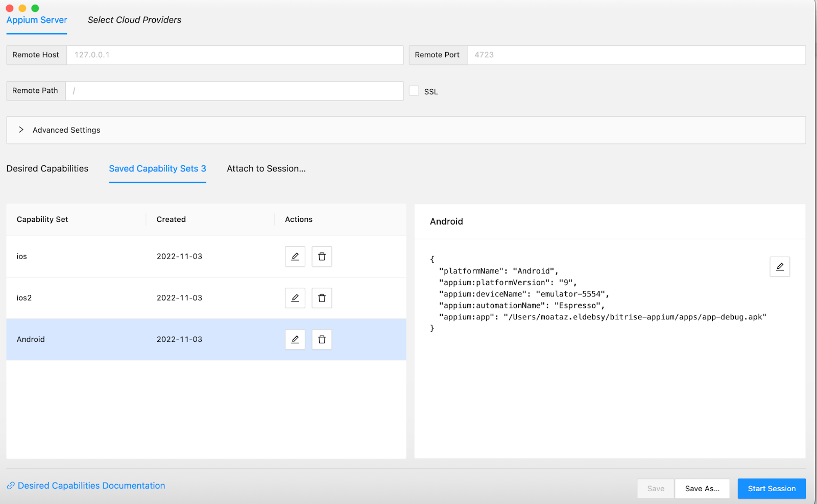Expand Advanced Settings chevron

21,130
